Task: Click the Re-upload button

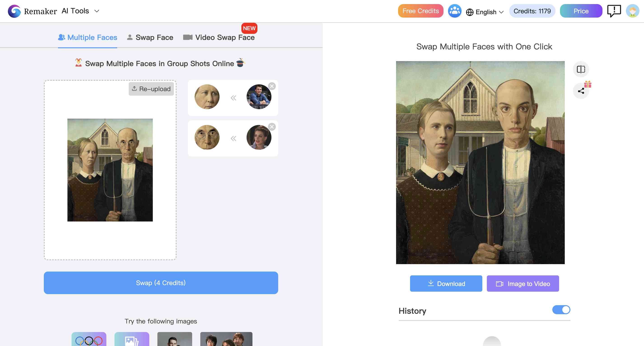Action: [152, 89]
